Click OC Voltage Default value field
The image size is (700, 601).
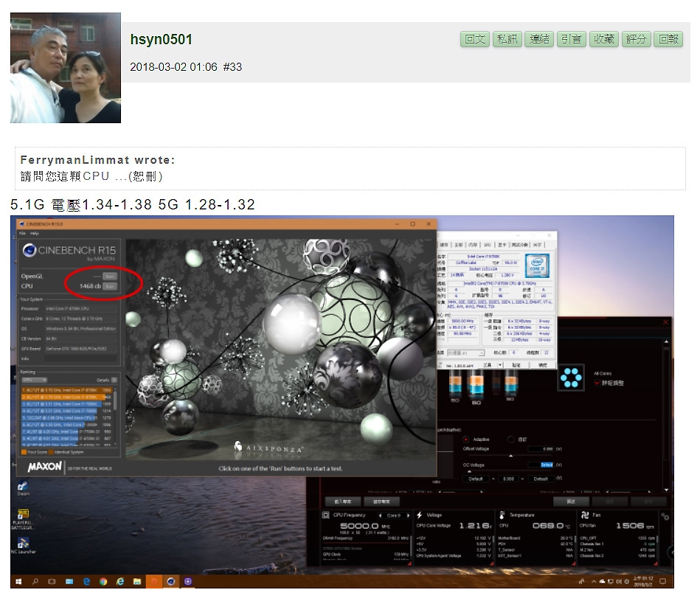click(x=541, y=465)
